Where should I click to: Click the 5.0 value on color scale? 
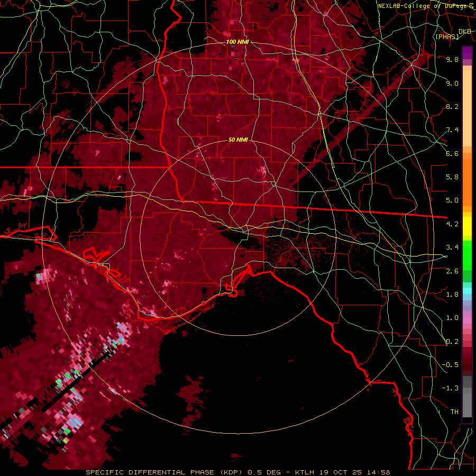point(452,200)
